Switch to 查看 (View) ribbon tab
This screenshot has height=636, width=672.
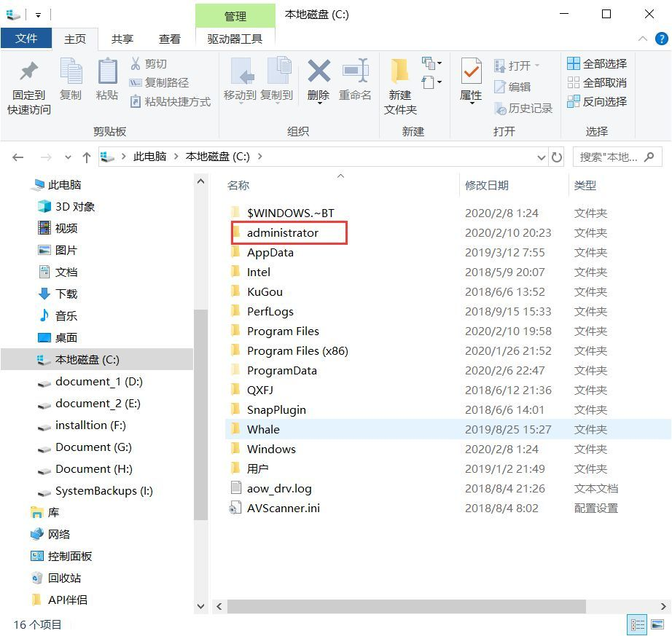point(169,39)
